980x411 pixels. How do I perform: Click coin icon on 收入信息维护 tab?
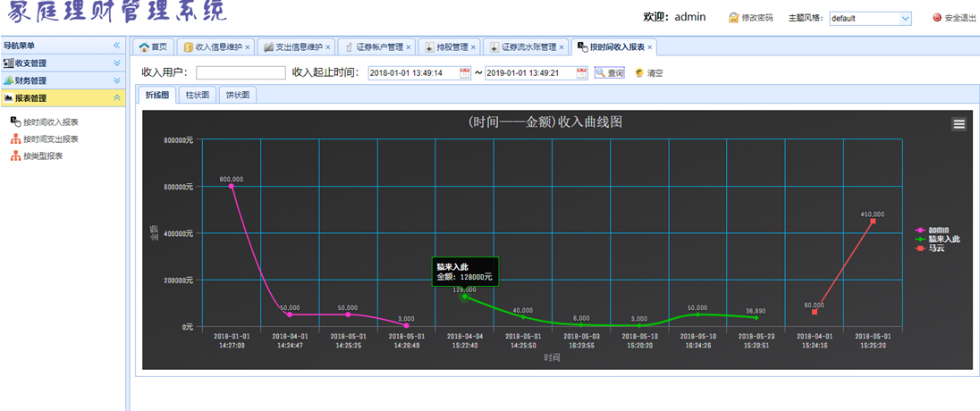[188, 46]
